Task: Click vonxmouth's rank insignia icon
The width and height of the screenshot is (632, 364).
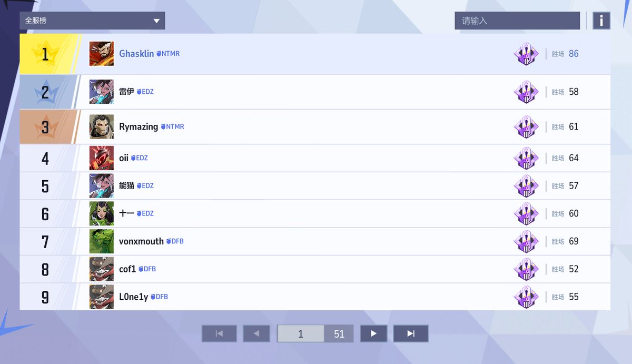Action: pos(526,241)
